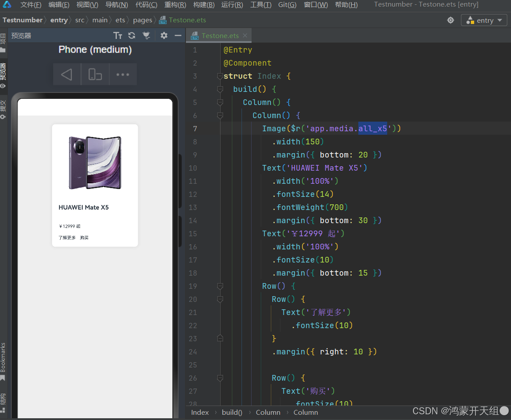Viewport: 511px width, 420px height.
Task: Open the 构建(B) menu
Action: click(x=204, y=5)
